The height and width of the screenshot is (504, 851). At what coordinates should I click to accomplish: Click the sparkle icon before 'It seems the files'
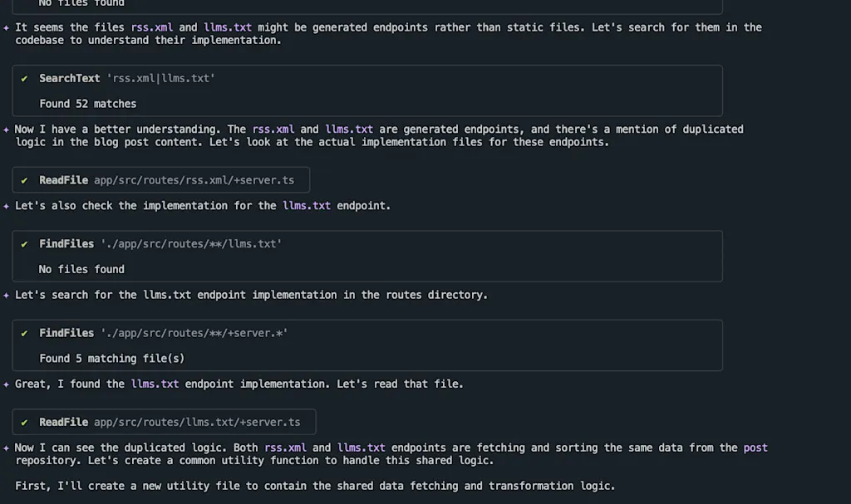coord(6,27)
